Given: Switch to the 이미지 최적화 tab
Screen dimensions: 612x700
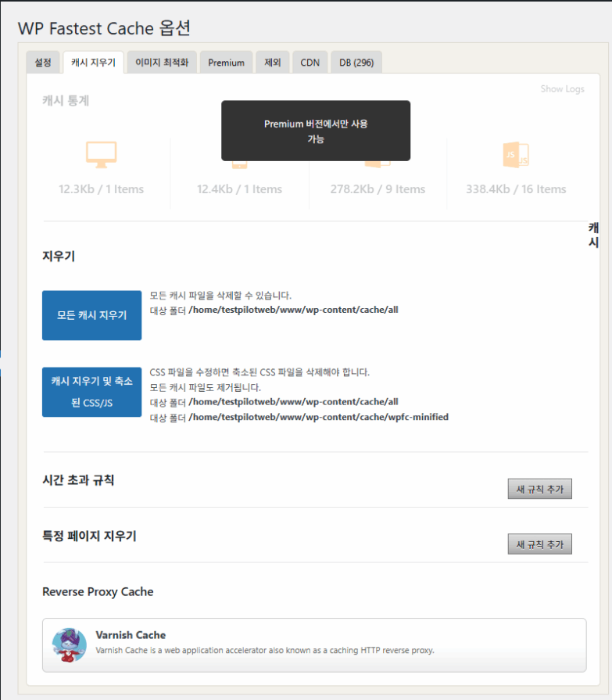Looking at the screenshot, I should 162,62.
